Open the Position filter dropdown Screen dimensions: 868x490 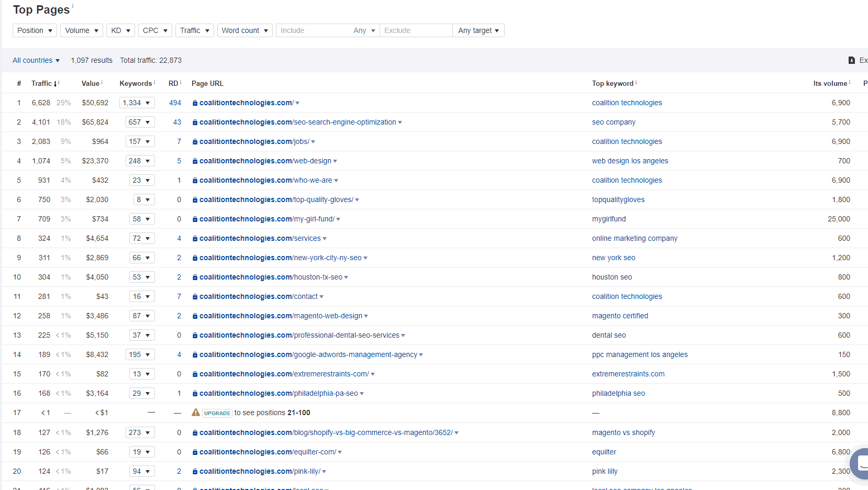(35, 30)
